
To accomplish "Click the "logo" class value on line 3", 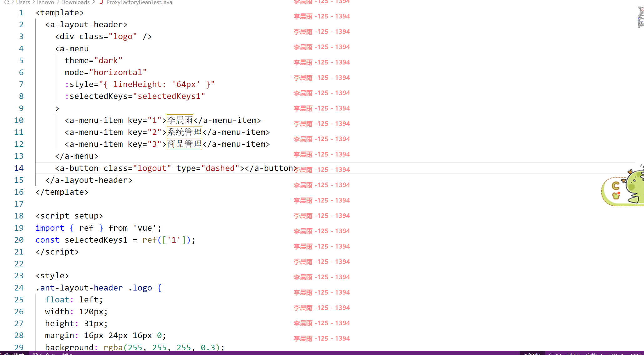I will pyautogui.click(x=123, y=37).
